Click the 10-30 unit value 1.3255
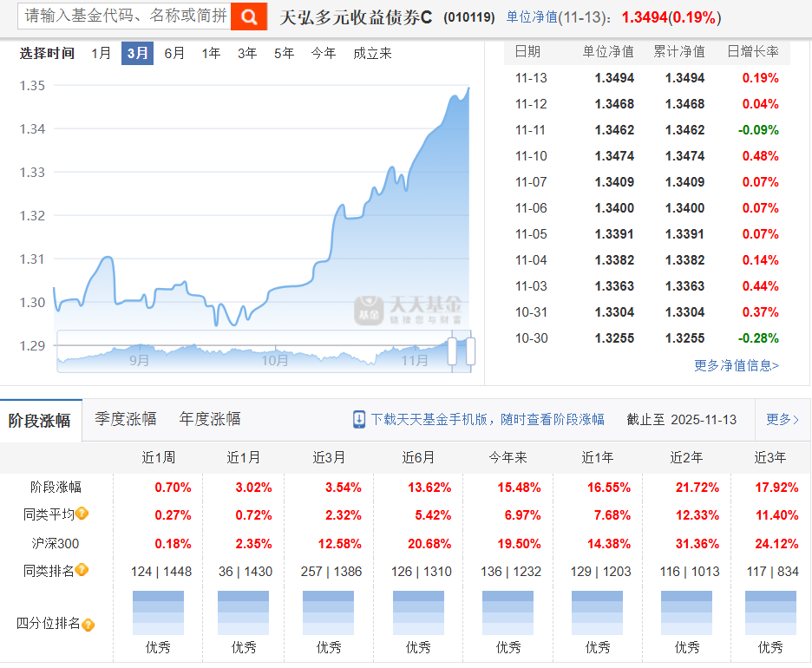This screenshot has height=668, width=812. (x=615, y=338)
